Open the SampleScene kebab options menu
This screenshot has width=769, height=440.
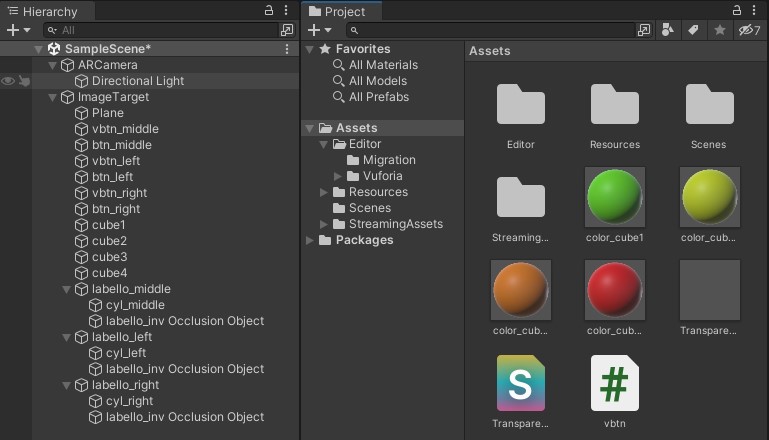coord(287,49)
